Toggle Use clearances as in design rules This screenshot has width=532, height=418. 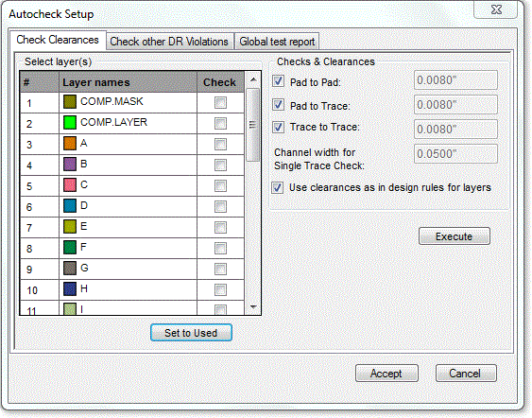click(x=277, y=187)
